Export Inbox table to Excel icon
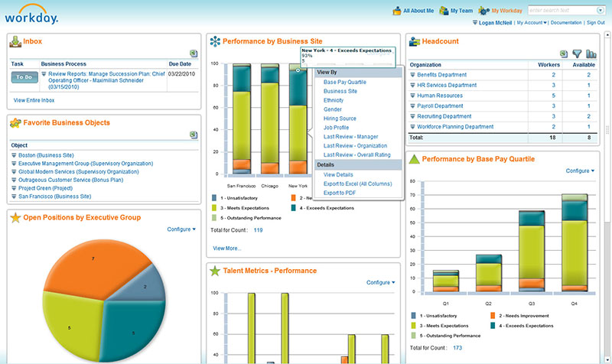This screenshot has height=364, width=612. pyautogui.click(x=194, y=53)
